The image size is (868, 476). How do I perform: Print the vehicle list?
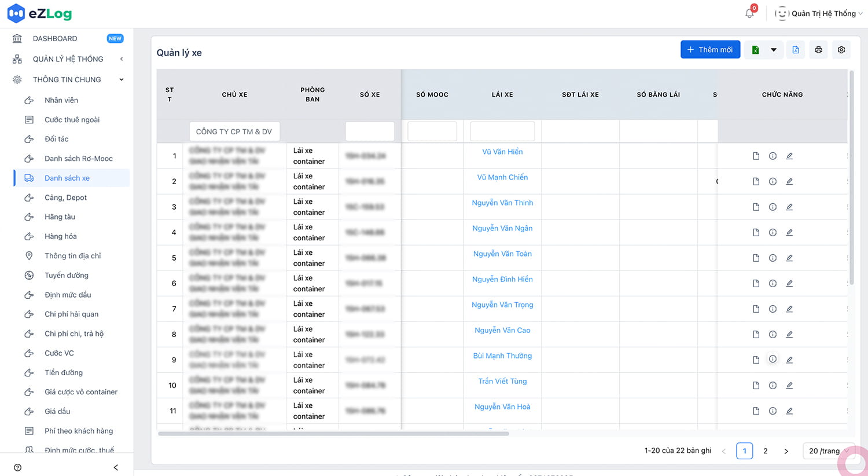pos(818,50)
